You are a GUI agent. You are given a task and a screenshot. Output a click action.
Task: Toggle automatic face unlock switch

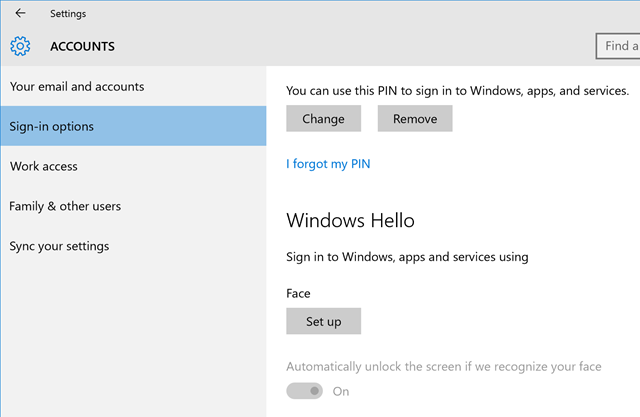304,391
